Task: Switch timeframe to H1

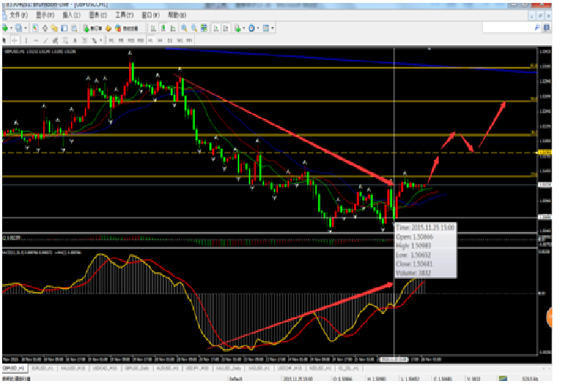Action: [150, 40]
